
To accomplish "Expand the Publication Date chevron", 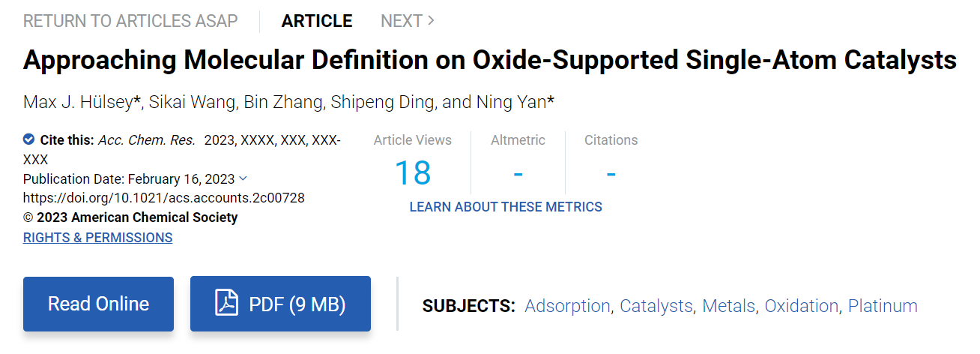I will coord(242,178).
